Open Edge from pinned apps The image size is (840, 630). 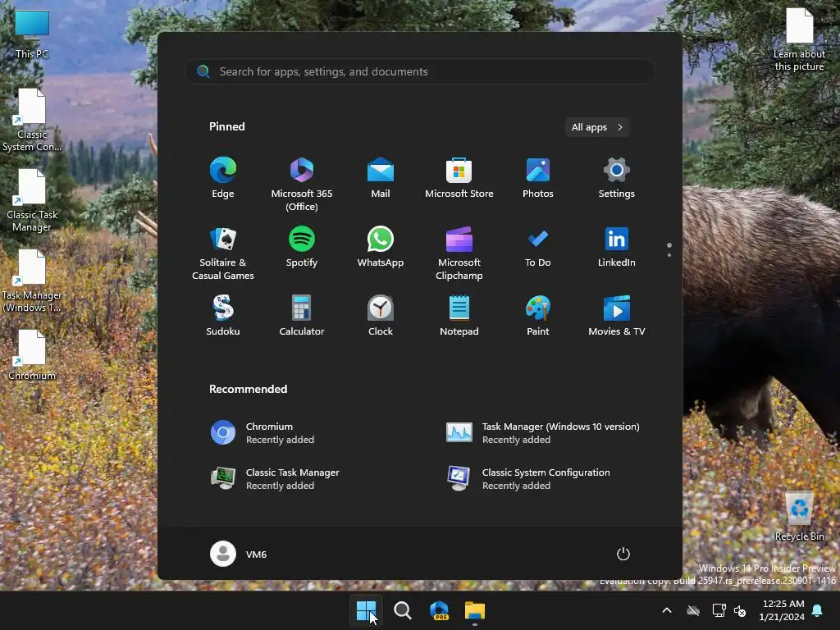click(223, 178)
